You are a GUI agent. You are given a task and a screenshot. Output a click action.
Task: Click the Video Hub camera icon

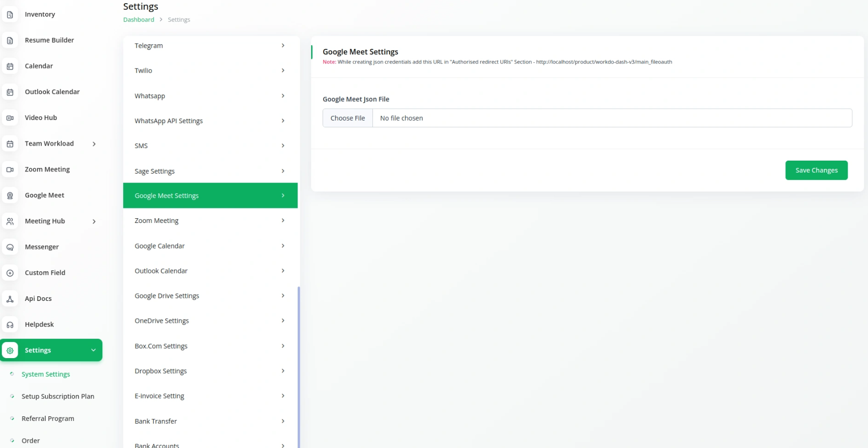pyautogui.click(x=10, y=118)
